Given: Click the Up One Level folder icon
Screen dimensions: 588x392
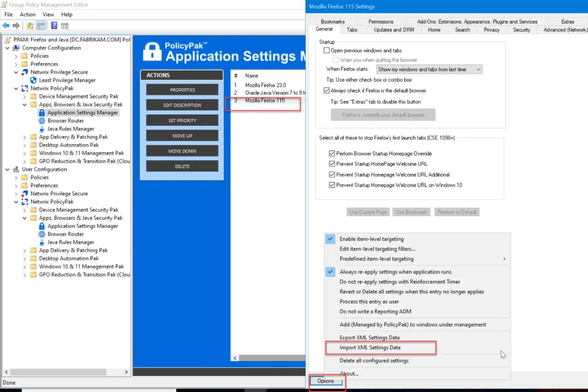Looking at the screenshot, I should [30, 25].
